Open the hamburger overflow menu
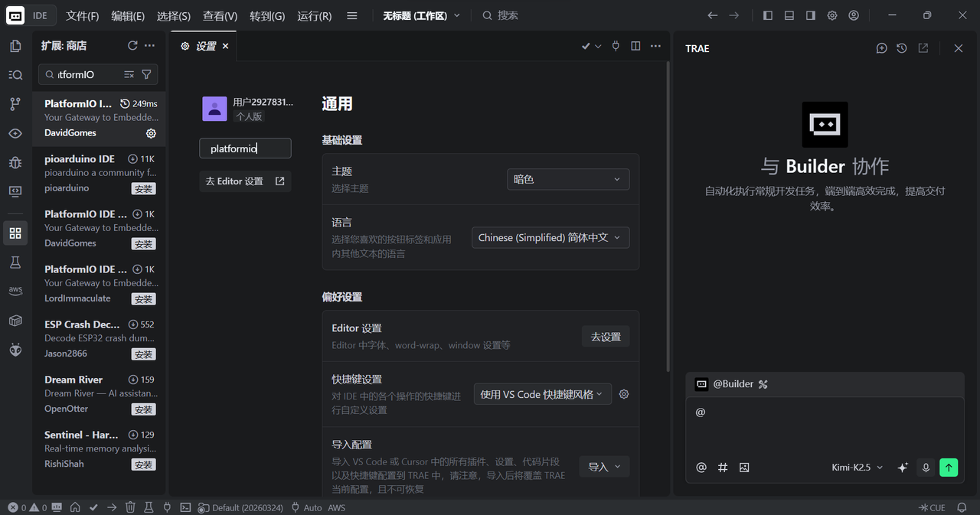The image size is (980, 515). pos(351,15)
